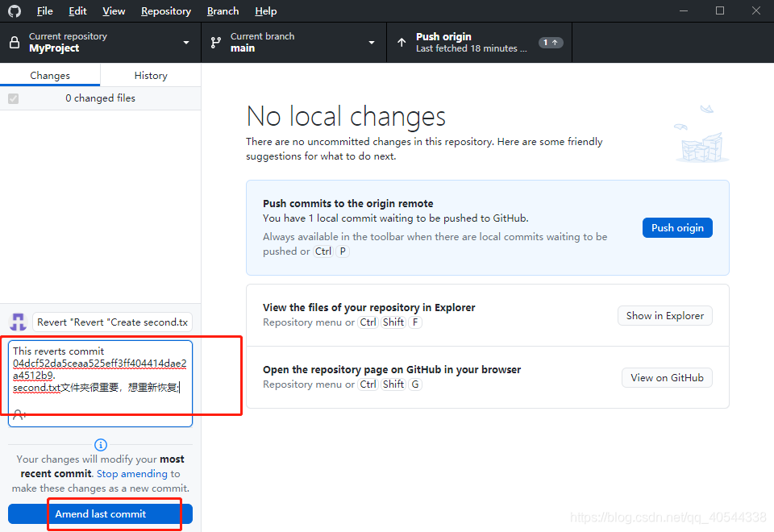Switch to the History tab
The height and width of the screenshot is (532, 774).
(151, 75)
